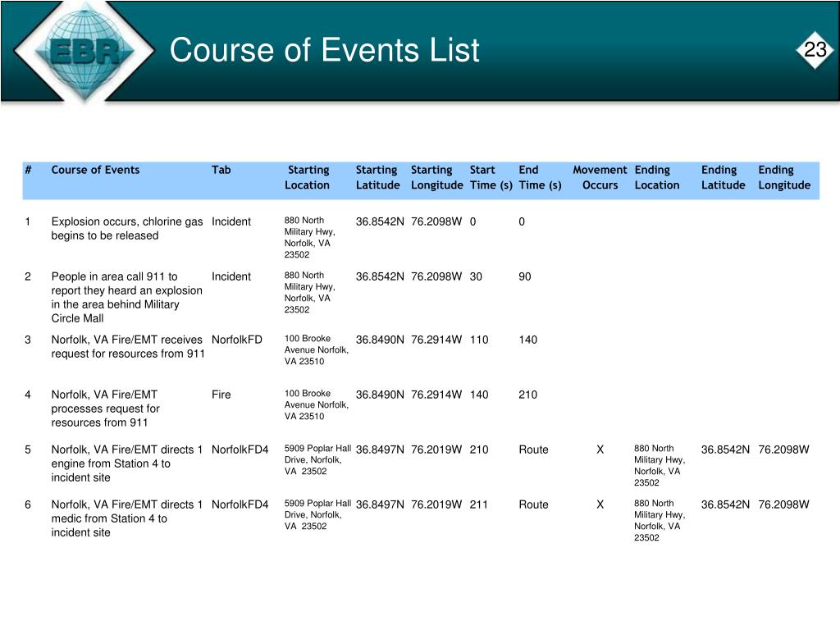
Task: Click the EBR globe logo
Action: tap(84, 51)
